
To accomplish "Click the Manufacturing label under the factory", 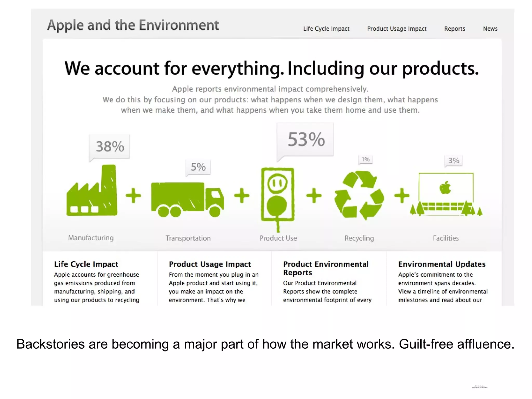I will coord(91,238).
